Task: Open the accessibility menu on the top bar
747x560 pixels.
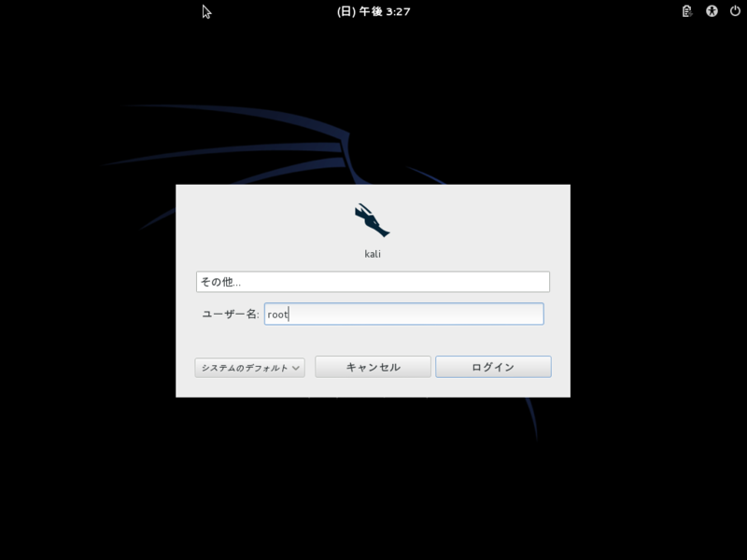Action: tap(711, 11)
